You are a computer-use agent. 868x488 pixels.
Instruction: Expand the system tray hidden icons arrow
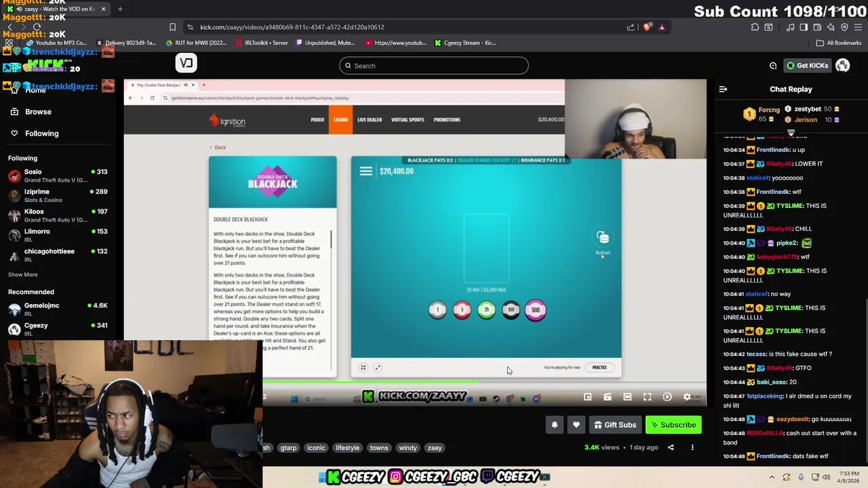click(772, 477)
